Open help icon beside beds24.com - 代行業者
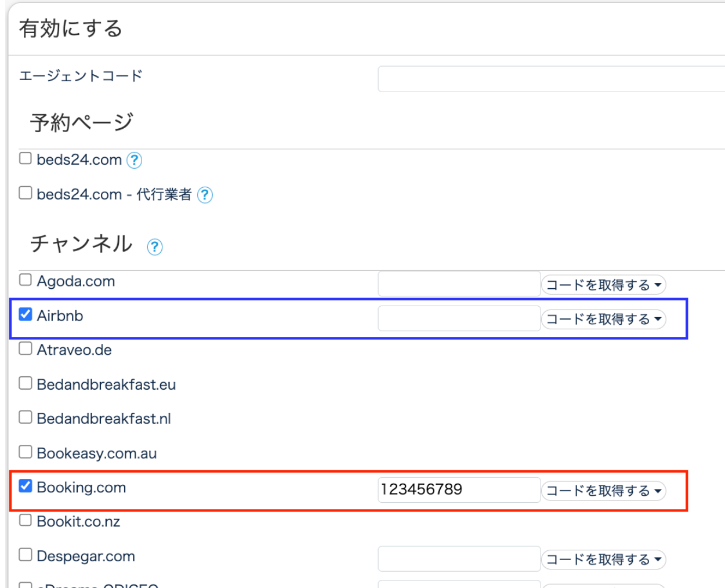This screenshot has height=588, width=725. click(205, 195)
